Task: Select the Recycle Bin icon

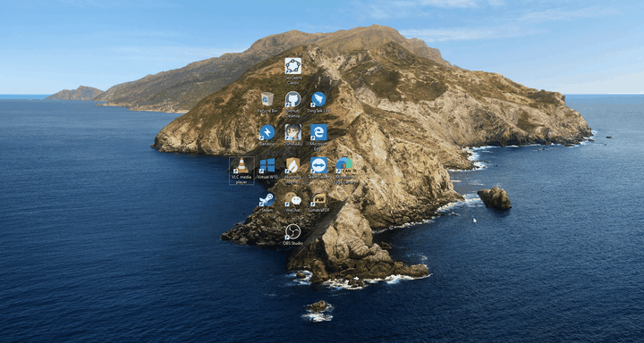Action: coord(267,99)
